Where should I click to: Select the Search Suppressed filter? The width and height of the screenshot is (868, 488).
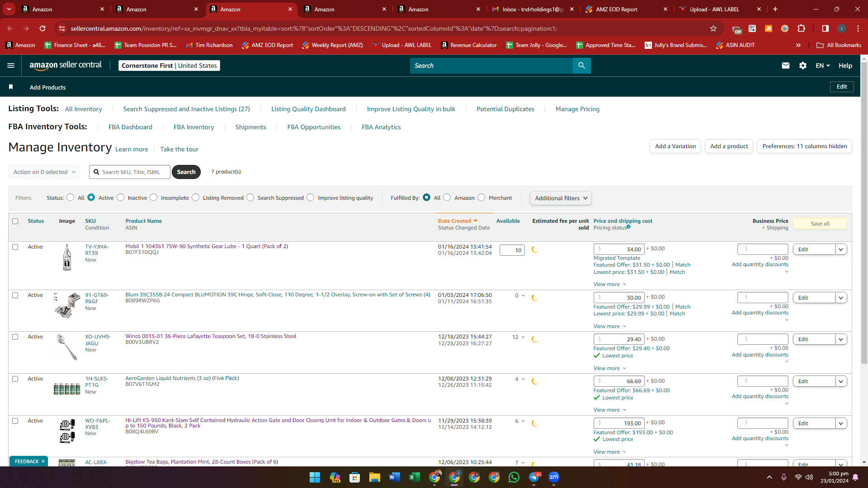pos(250,197)
